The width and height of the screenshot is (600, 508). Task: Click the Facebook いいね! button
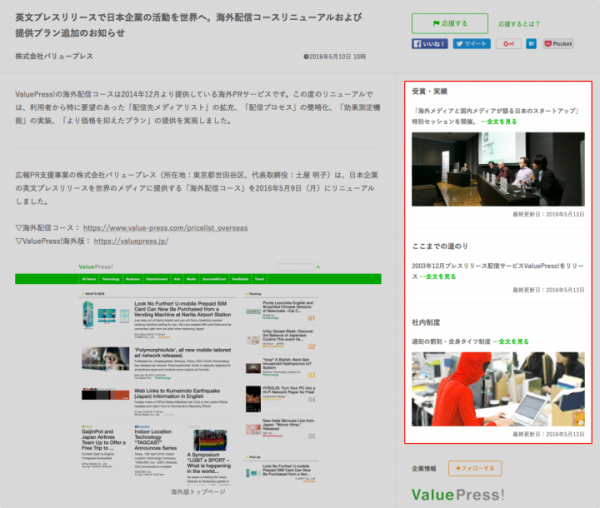[430, 44]
